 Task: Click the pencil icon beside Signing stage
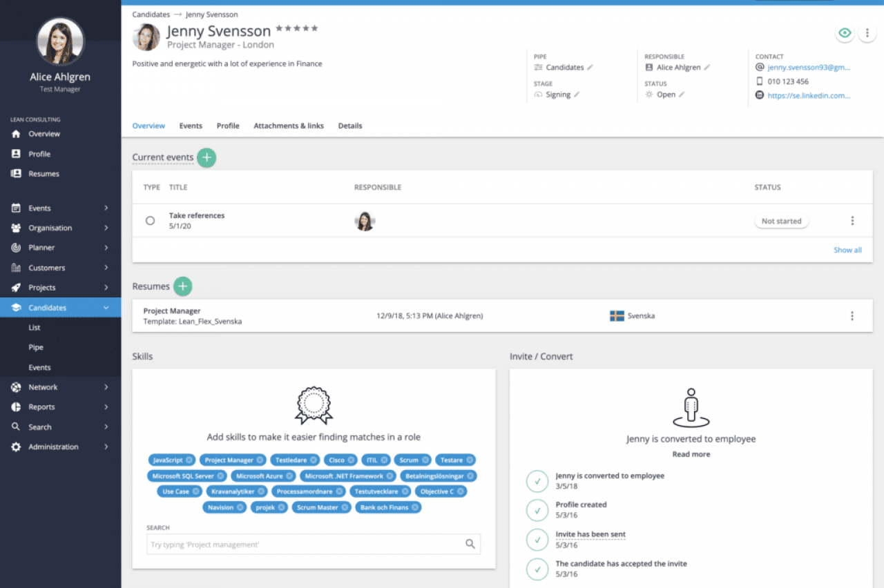click(577, 95)
